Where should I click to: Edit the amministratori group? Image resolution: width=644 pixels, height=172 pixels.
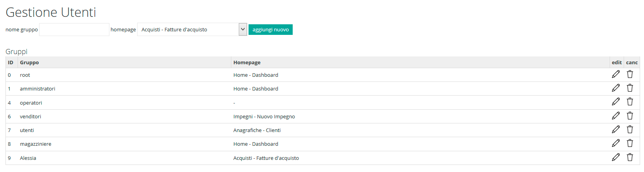tap(616, 88)
